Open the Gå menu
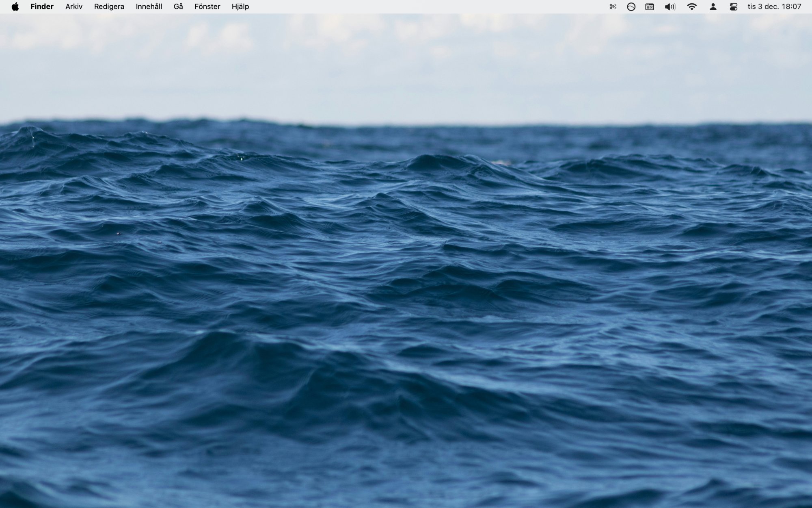Viewport: 812px width, 508px height. (178, 7)
